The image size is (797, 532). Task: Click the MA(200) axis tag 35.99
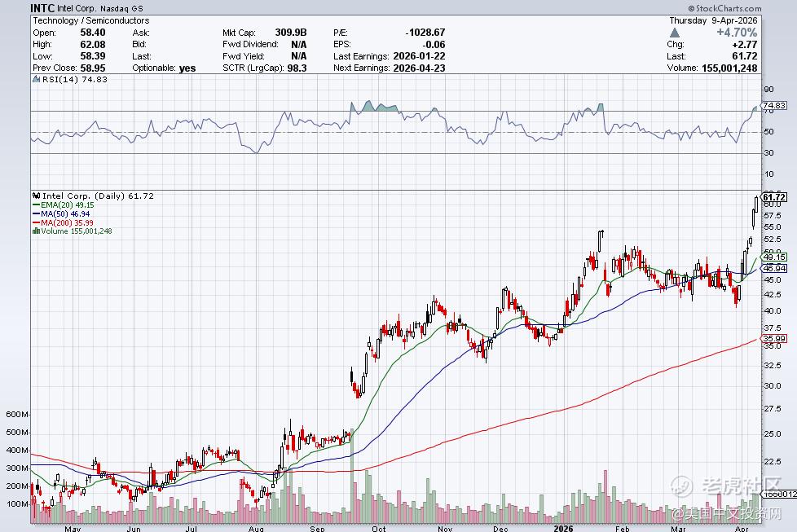point(774,338)
